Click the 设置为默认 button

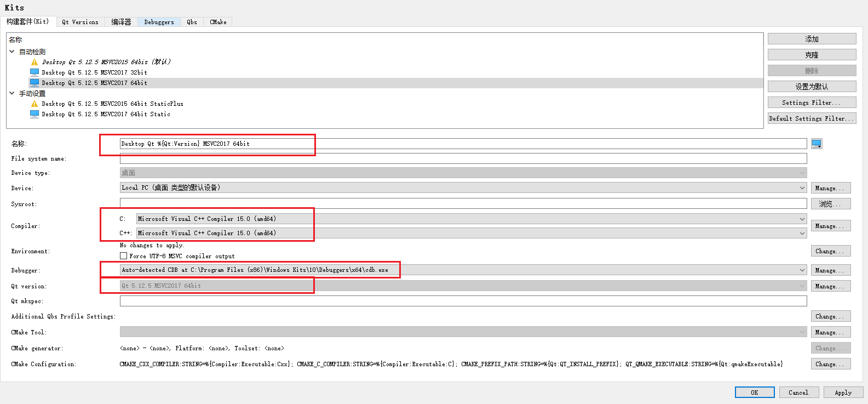(812, 87)
